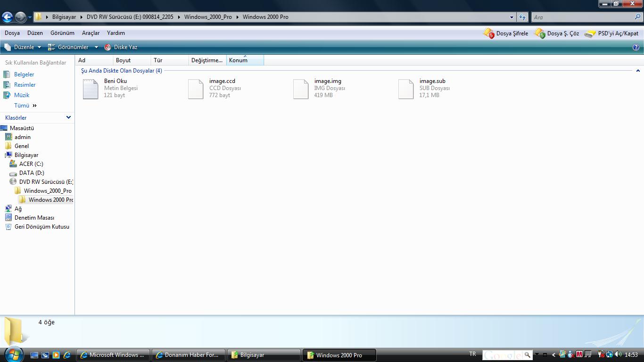Refresh the folder view in the address bar

[x=522, y=17]
